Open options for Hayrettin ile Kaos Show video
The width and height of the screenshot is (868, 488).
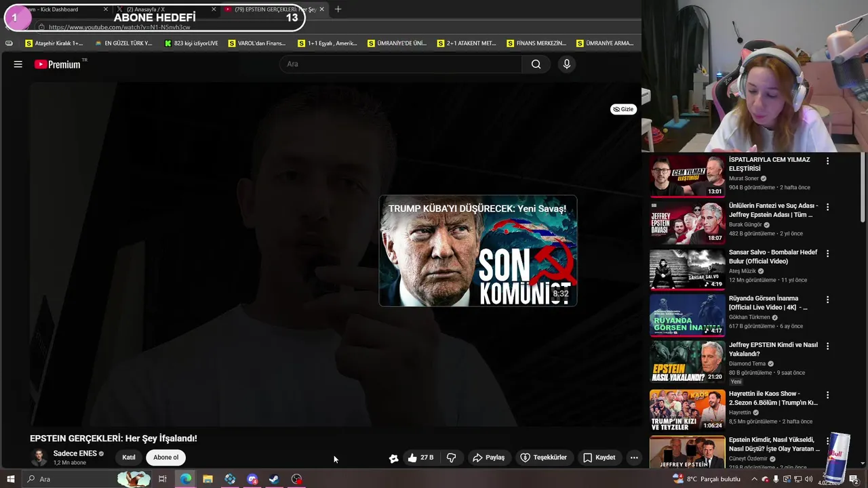point(827,395)
